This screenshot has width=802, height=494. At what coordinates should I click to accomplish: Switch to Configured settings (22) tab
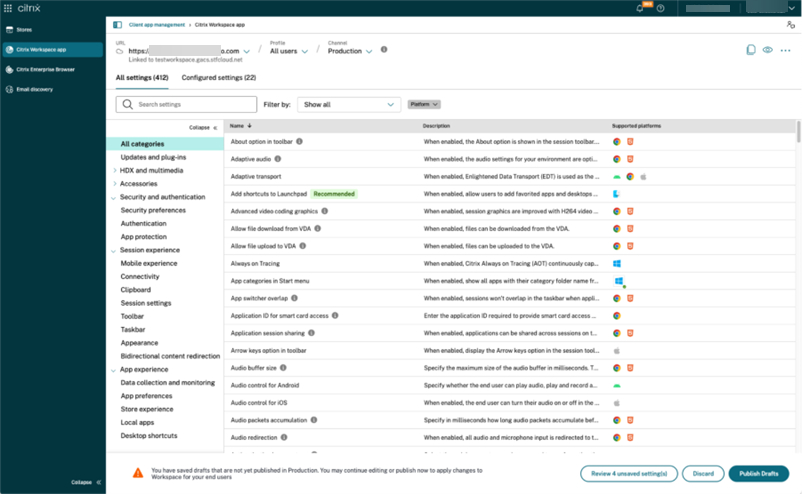[x=219, y=77]
